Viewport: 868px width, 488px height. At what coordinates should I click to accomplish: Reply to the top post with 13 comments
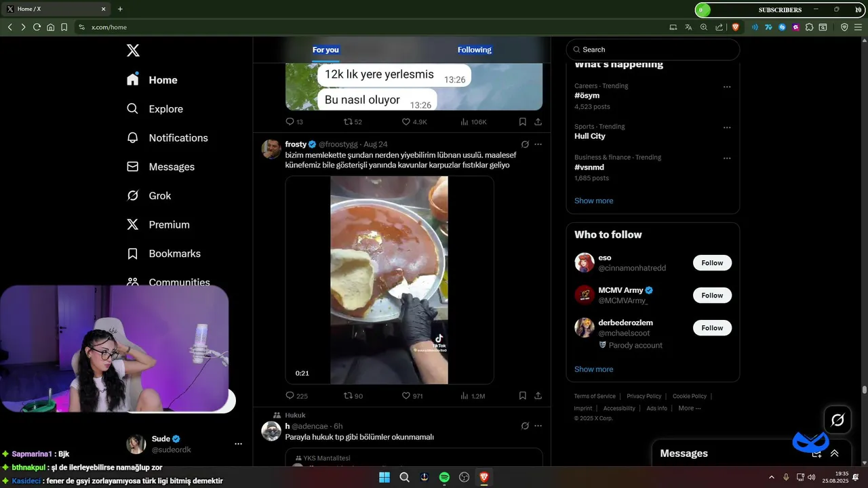point(294,122)
